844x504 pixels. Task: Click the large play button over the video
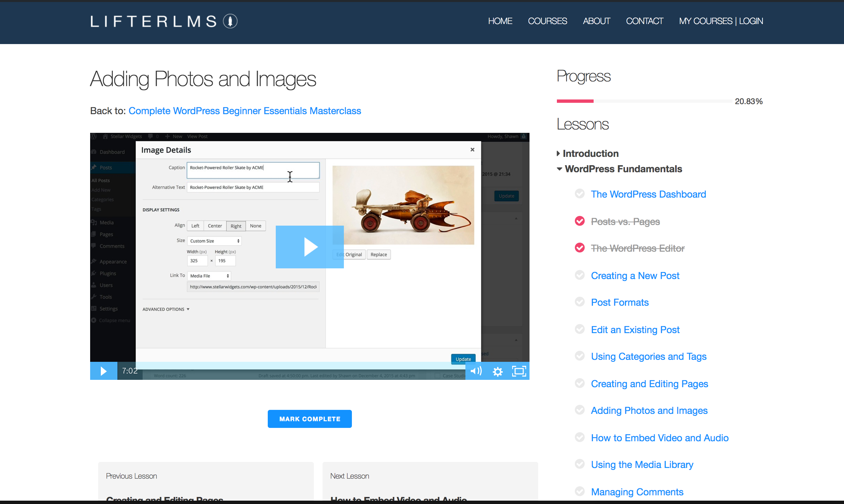[309, 247]
